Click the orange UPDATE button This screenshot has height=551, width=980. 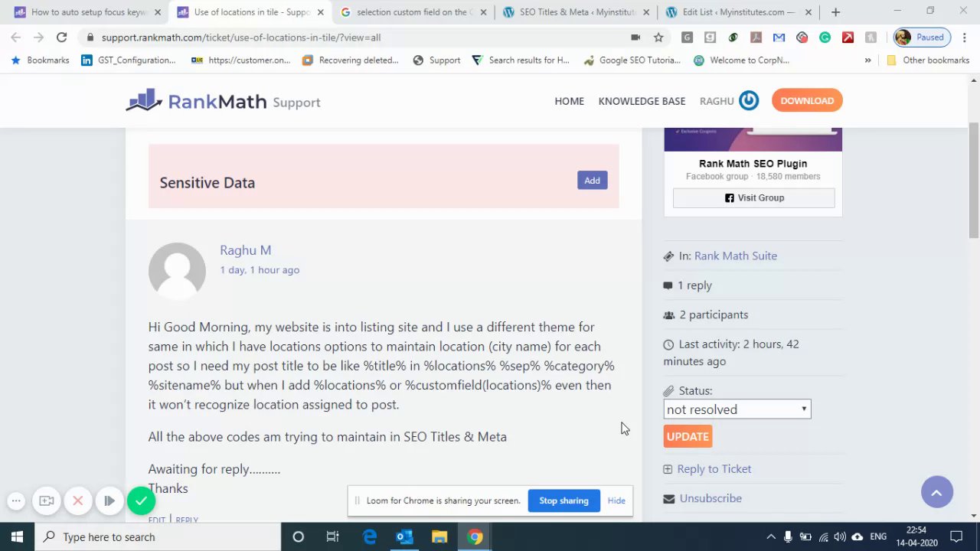(688, 436)
